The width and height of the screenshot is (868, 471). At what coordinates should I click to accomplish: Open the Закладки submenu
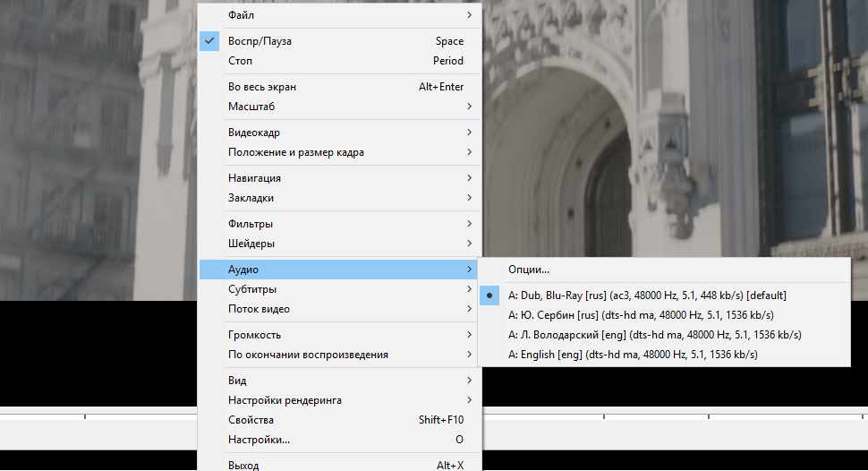coord(251,198)
